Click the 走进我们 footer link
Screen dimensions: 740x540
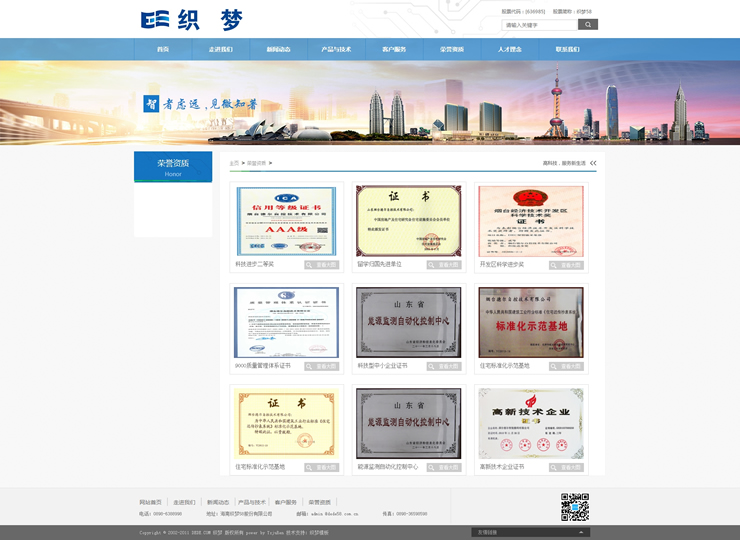coord(184,502)
